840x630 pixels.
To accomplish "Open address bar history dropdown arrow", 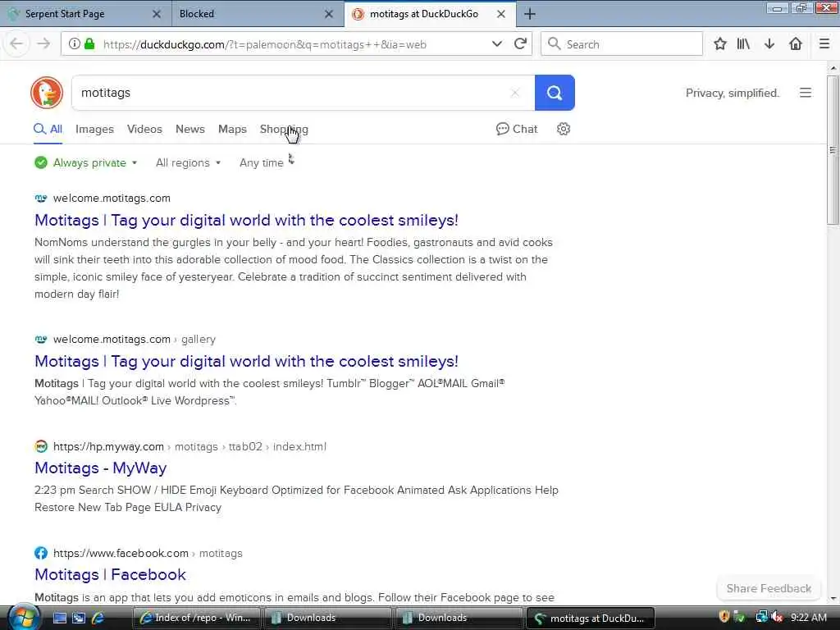I will tap(496, 44).
